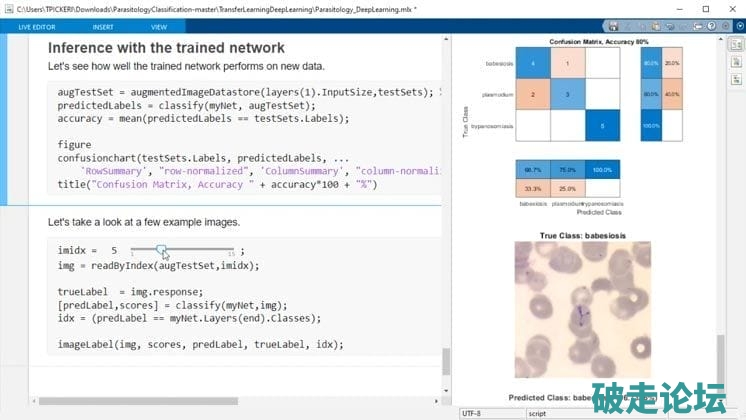Select output on right layout view icon
746x420 pixels.
click(737, 45)
